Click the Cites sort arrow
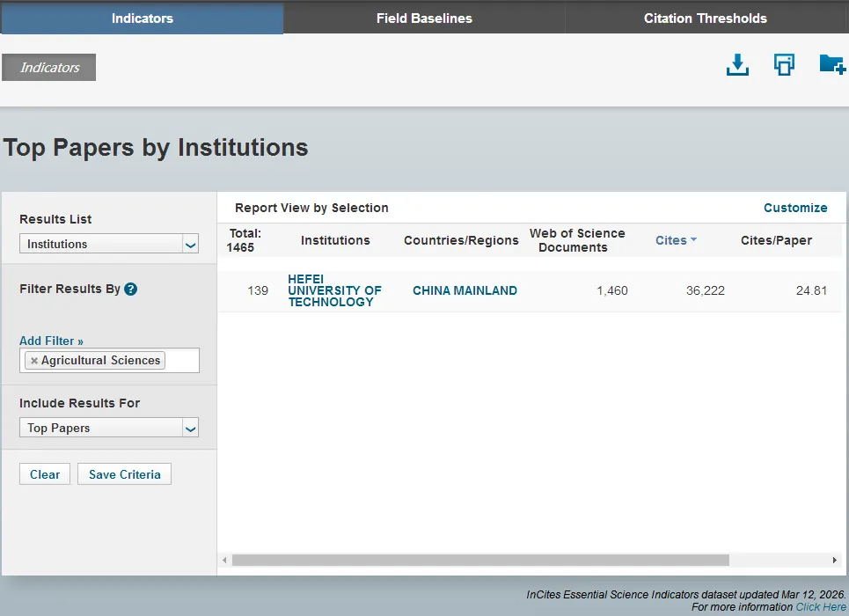This screenshot has height=616, width=849. point(693,239)
